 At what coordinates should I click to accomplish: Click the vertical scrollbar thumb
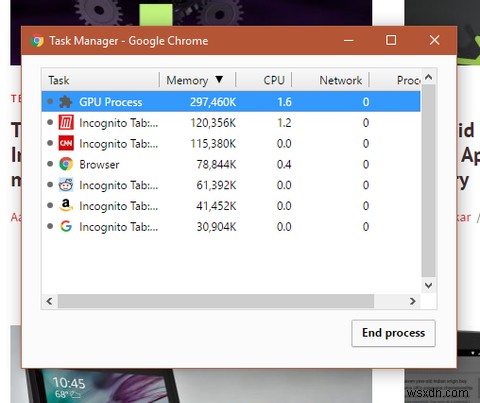click(x=429, y=181)
